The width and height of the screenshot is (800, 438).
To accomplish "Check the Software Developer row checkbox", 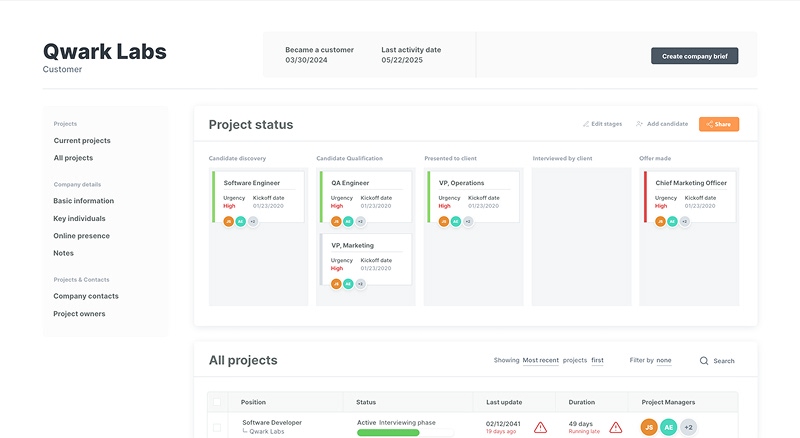I will point(217,427).
